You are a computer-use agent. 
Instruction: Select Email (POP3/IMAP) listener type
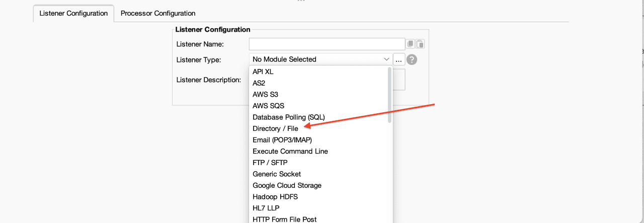coord(320,139)
